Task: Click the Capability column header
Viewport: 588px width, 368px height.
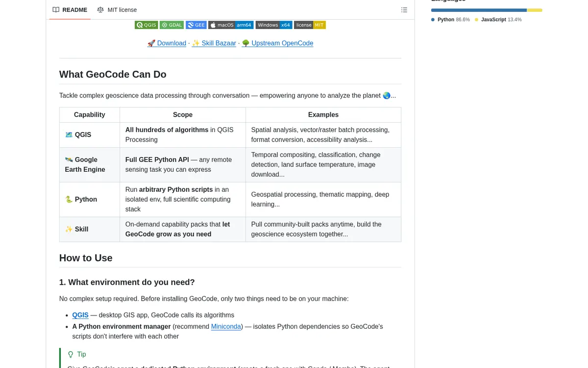Action: (x=90, y=115)
